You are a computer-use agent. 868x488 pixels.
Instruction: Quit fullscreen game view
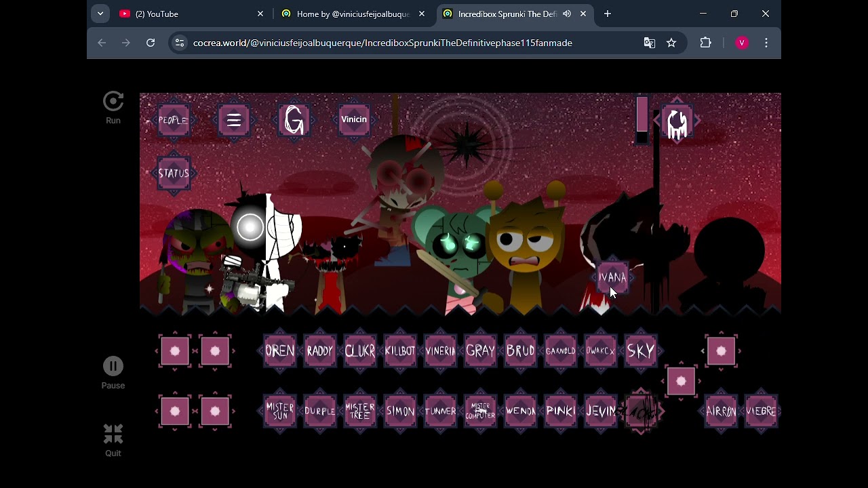tap(113, 441)
